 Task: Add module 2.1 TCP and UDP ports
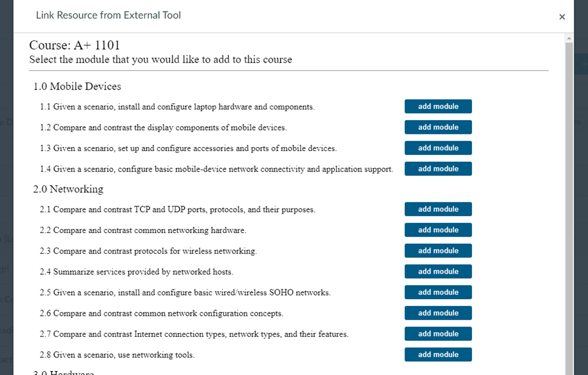pos(438,209)
